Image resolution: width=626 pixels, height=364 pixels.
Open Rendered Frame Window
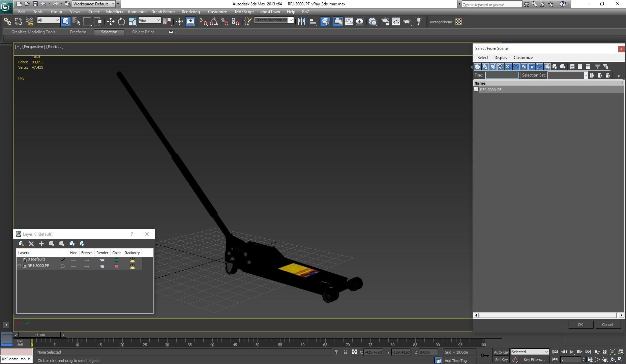point(396,22)
